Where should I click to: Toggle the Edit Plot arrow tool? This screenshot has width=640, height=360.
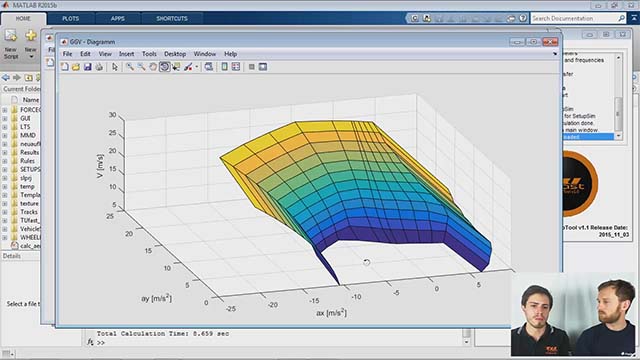pos(115,67)
